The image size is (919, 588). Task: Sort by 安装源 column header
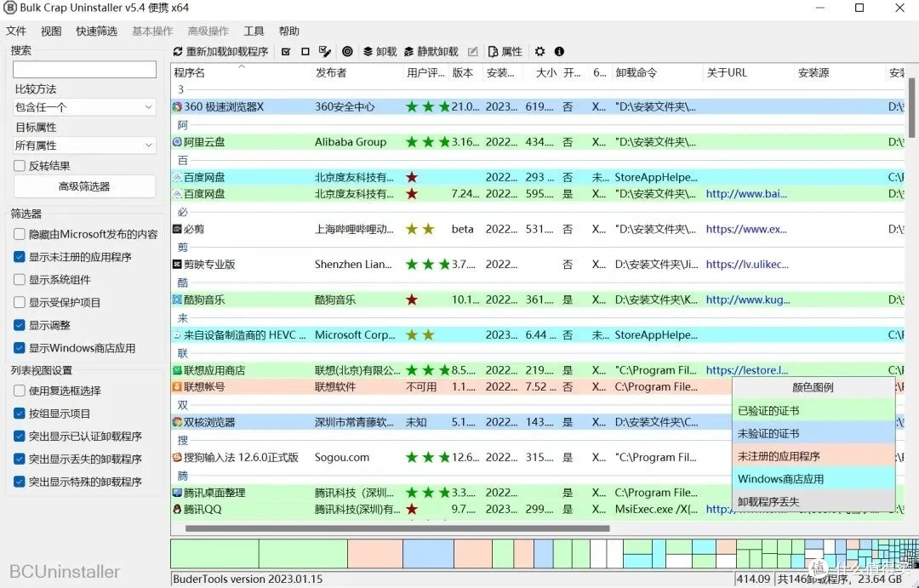pos(839,72)
